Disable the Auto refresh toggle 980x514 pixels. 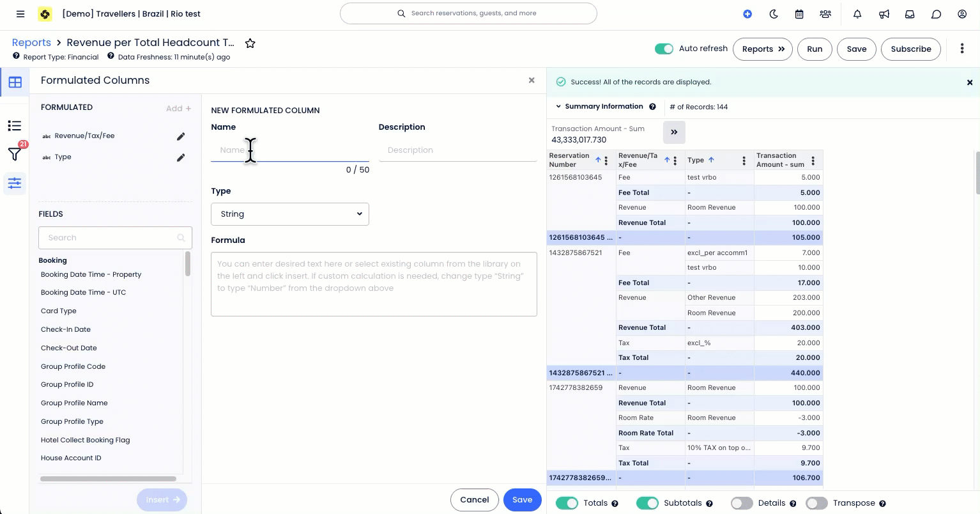tap(664, 48)
